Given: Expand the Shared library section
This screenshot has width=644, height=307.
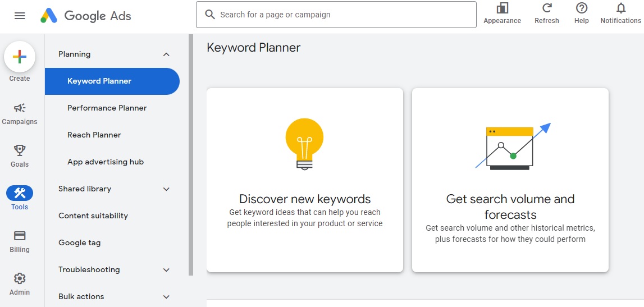Looking at the screenshot, I should tap(166, 189).
